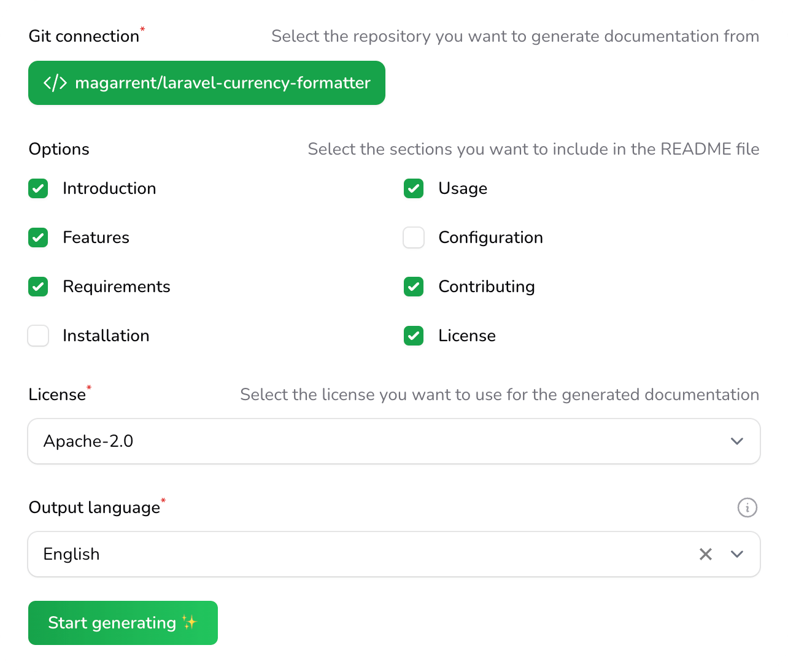Click the code brackets icon in repository button
Screen dimensions: 788x672
[x=55, y=83]
